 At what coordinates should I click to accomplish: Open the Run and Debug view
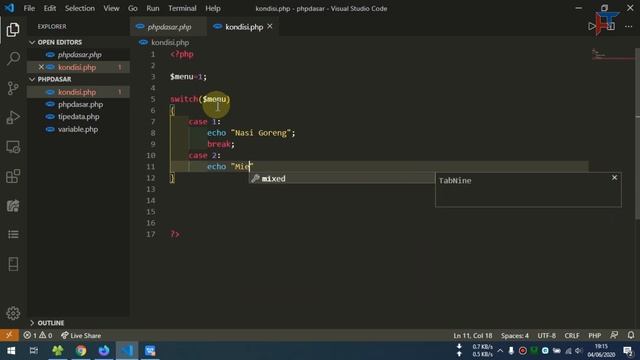click(x=13, y=118)
